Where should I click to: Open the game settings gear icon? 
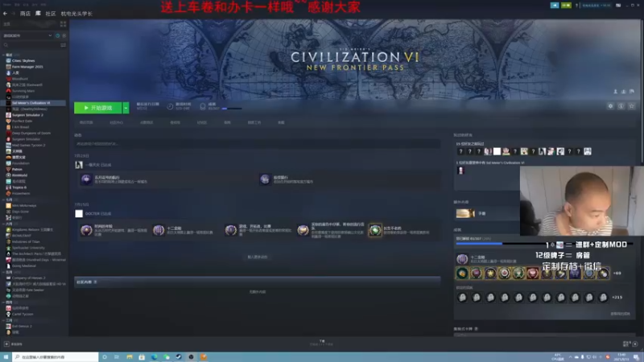click(610, 106)
